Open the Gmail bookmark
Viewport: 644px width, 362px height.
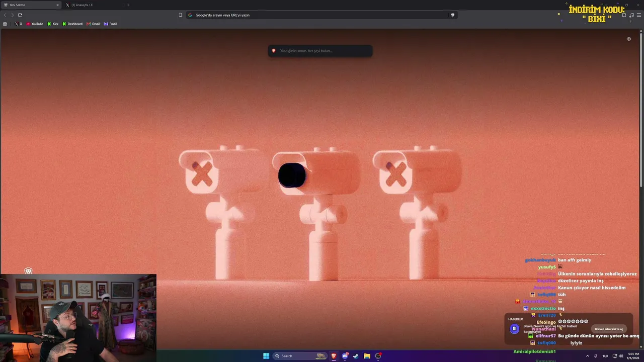93,24
